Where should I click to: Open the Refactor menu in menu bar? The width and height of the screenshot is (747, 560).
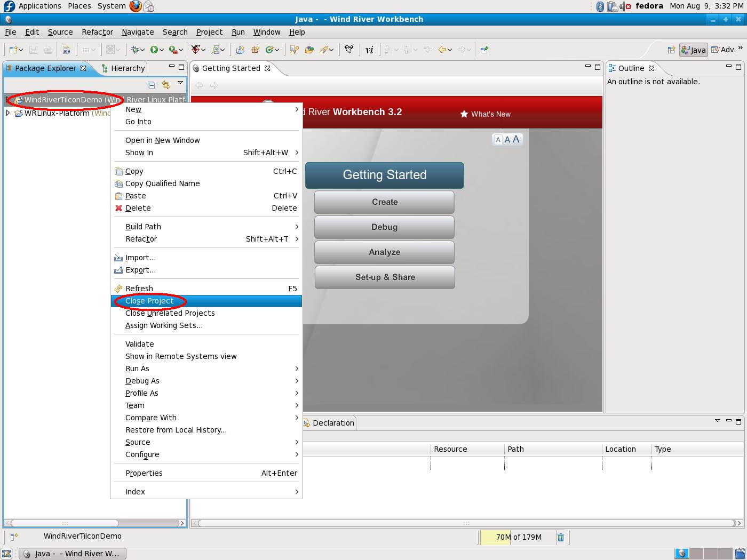97,32
